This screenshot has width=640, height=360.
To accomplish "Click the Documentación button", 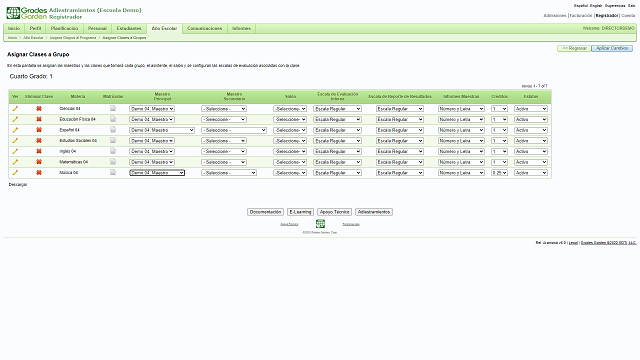I will tap(265, 212).
